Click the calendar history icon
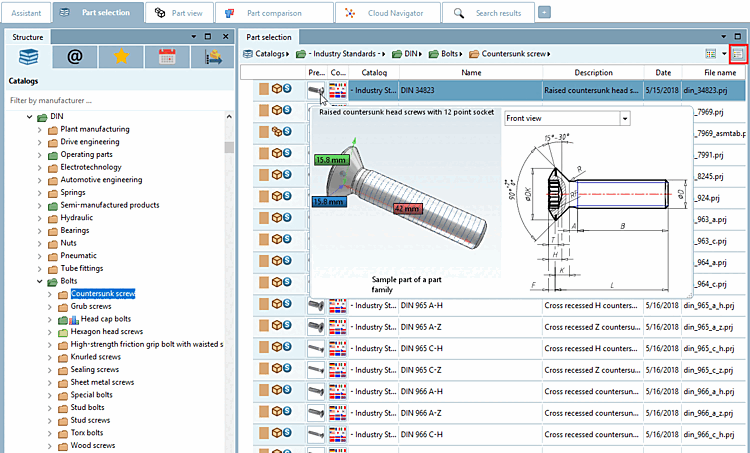750x453 pixels. (167, 57)
